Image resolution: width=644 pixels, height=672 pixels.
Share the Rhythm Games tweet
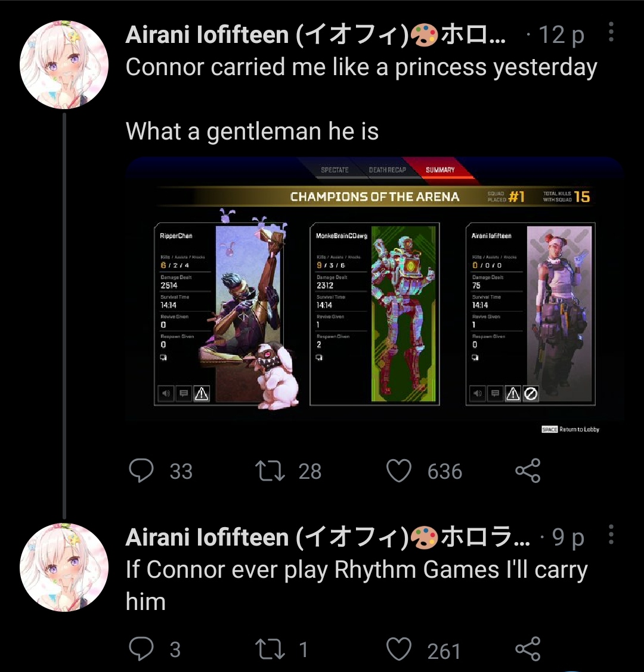tap(528, 649)
